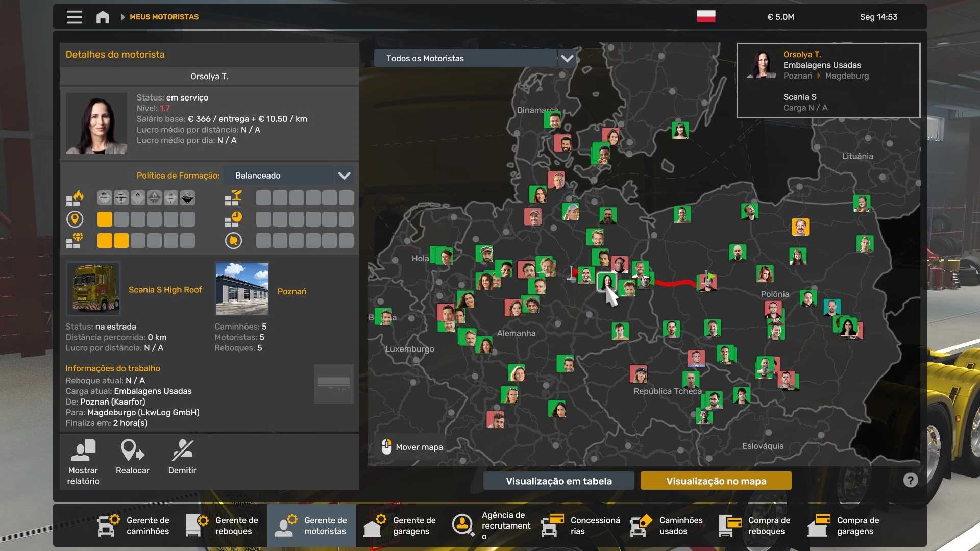This screenshot has width=980, height=551.
Task: Click the Poznań garage thumbnail image
Action: (242, 289)
